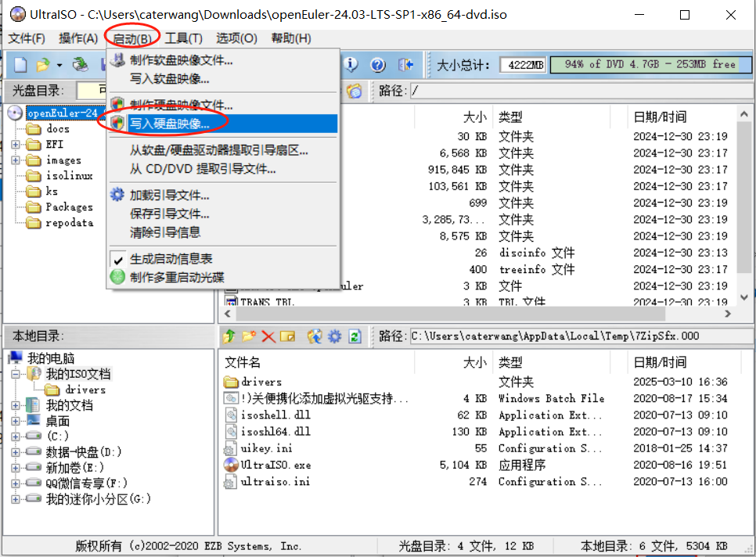
Task: Click the blue question mark help icon
Action: pos(378,64)
